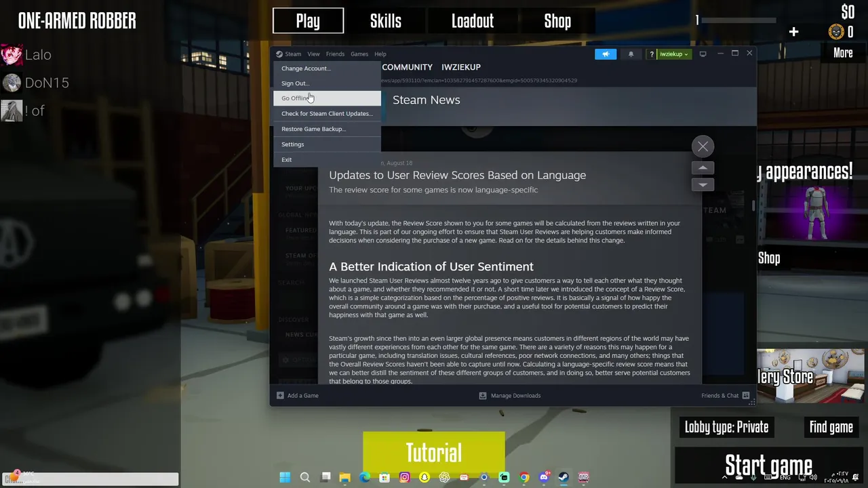
Task: Choose Go Offline... in the Steam menu
Action: 327,98
